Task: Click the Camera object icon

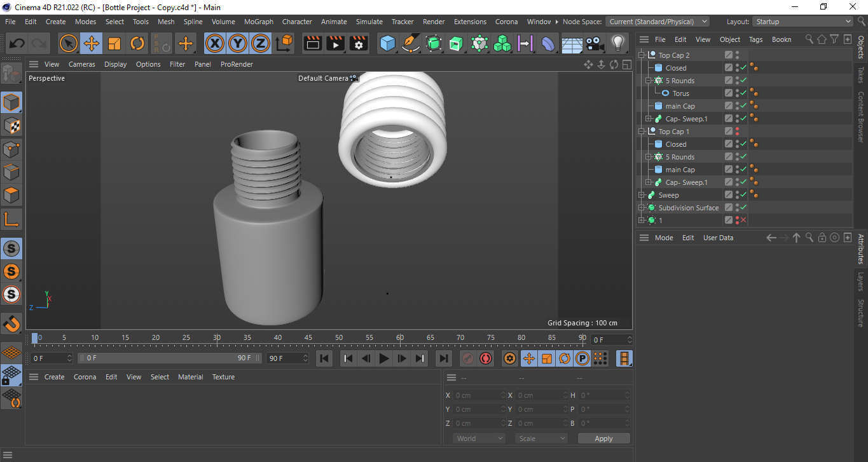Action: [x=594, y=44]
